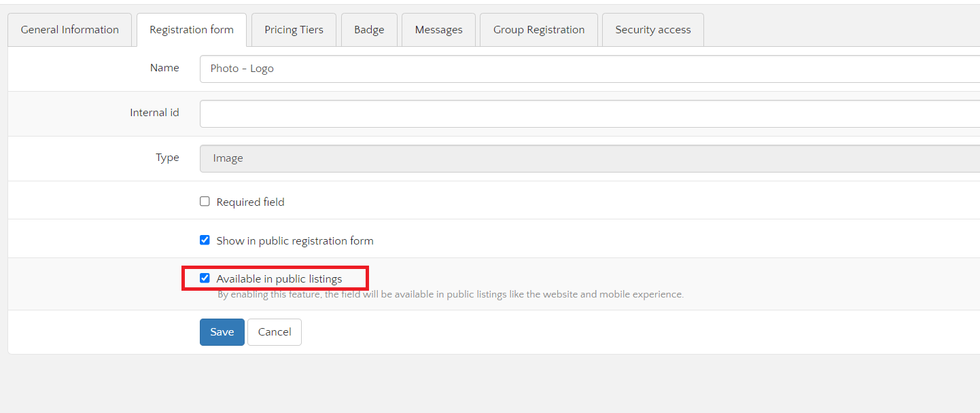980x413 pixels.
Task: Click the Cancel button
Action: tap(275, 332)
